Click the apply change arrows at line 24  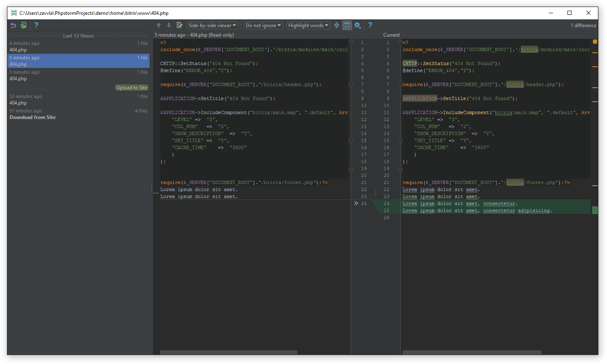[x=356, y=203]
